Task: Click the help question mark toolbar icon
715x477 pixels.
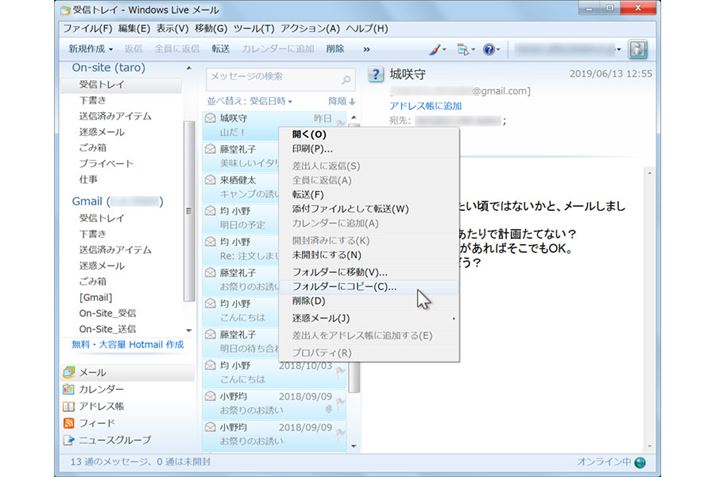Action: click(489, 48)
